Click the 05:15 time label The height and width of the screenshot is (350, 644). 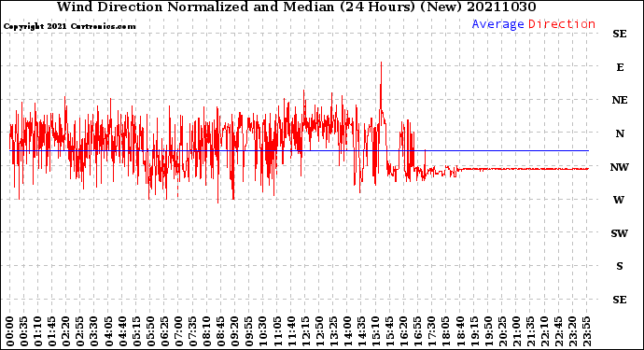coord(136,331)
